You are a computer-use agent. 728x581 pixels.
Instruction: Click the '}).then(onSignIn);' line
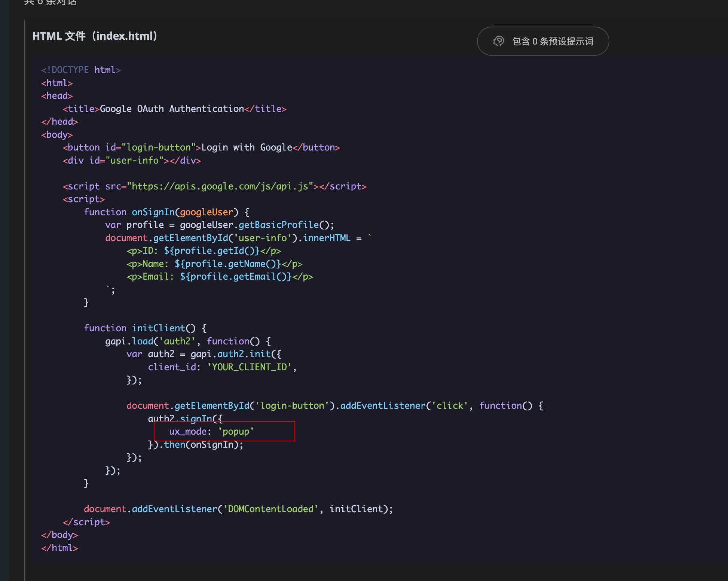(x=196, y=445)
